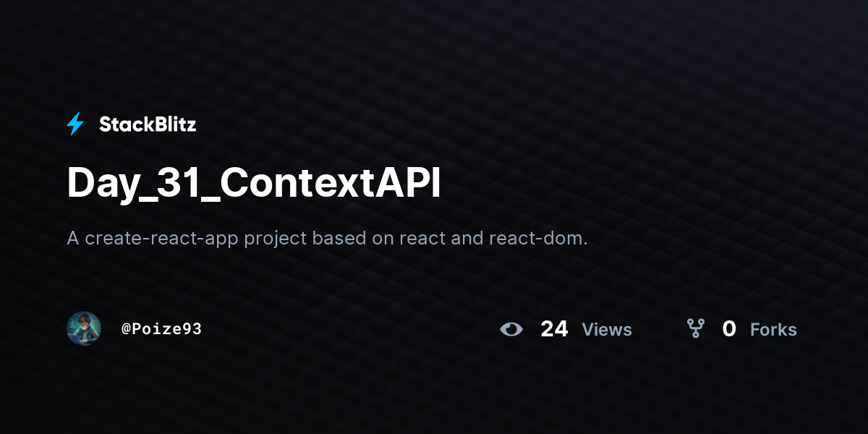This screenshot has width=868, height=434.
Task: Click the Views label
Action: tap(607, 330)
